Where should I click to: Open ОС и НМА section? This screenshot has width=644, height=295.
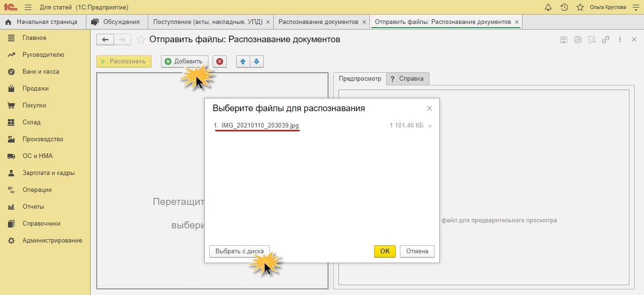click(x=45, y=156)
